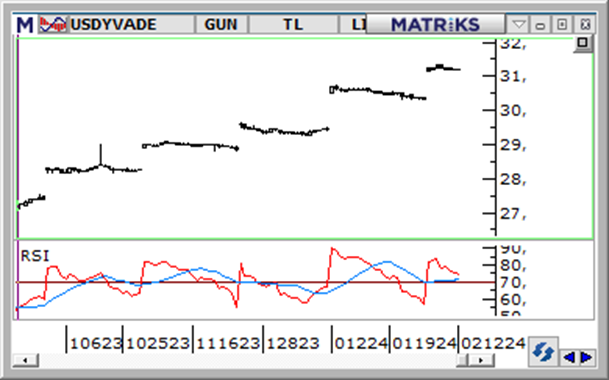Switch the TL currency selector
The height and width of the screenshot is (380, 609).
click(x=293, y=24)
